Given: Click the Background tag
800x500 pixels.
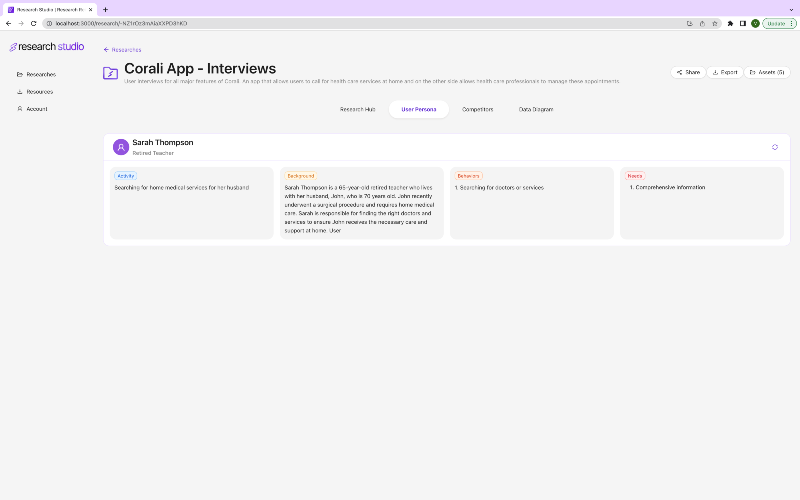Looking at the screenshot, I should pyautogui.click(x=301, y=176).
